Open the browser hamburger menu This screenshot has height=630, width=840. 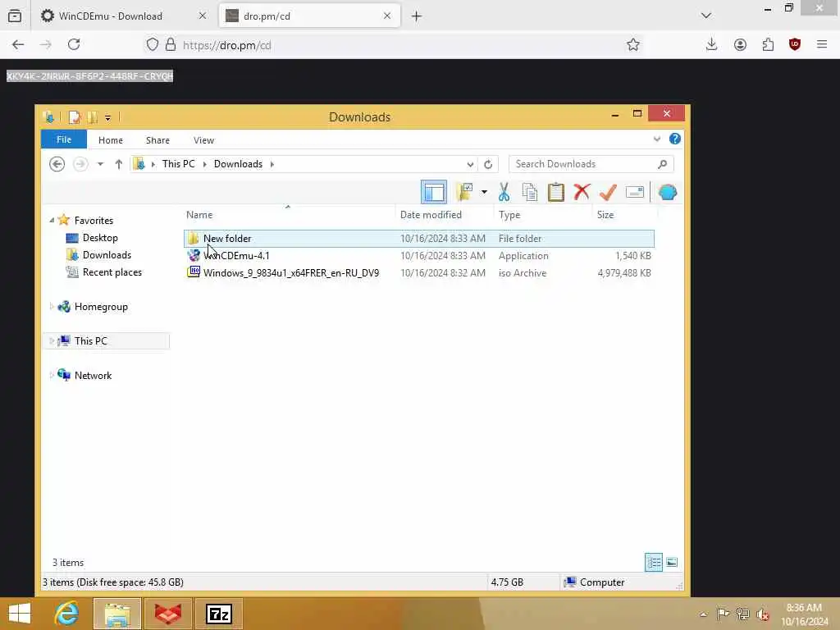point(822,44)
